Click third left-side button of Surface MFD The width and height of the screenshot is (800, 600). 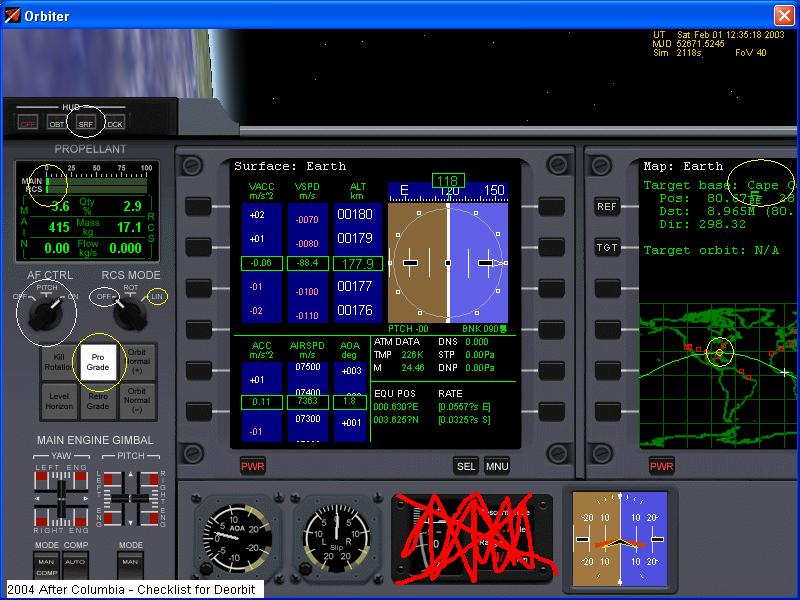coord(198,288)
